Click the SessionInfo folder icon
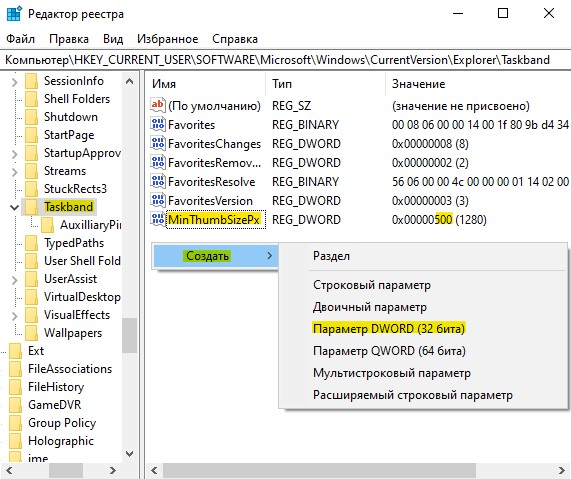 pyautogui.click(x=31, y=81)
